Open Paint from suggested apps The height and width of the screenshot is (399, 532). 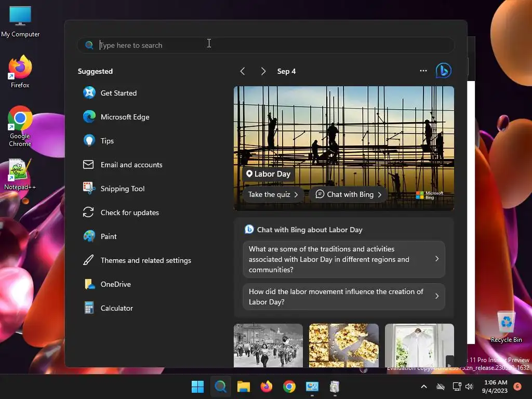100,236
